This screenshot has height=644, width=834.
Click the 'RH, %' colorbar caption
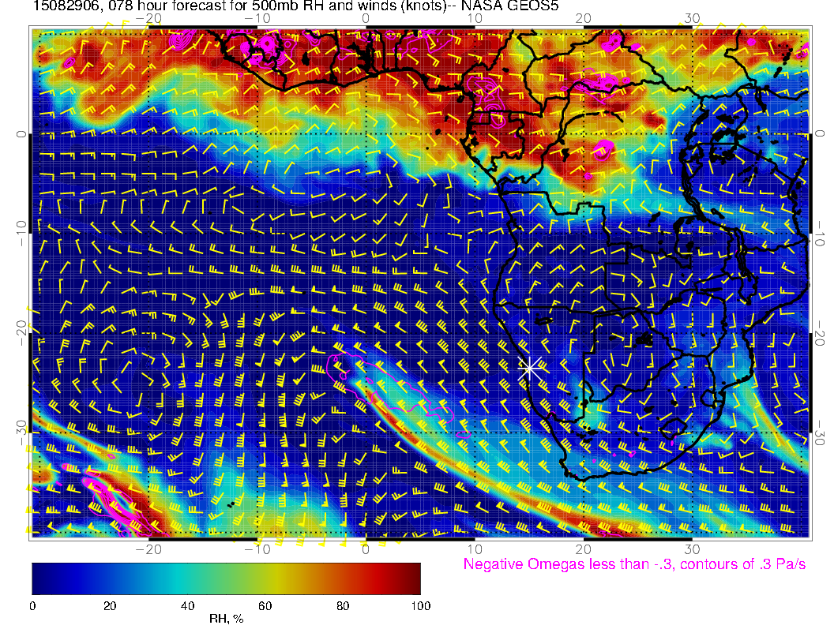coord(226,619)
